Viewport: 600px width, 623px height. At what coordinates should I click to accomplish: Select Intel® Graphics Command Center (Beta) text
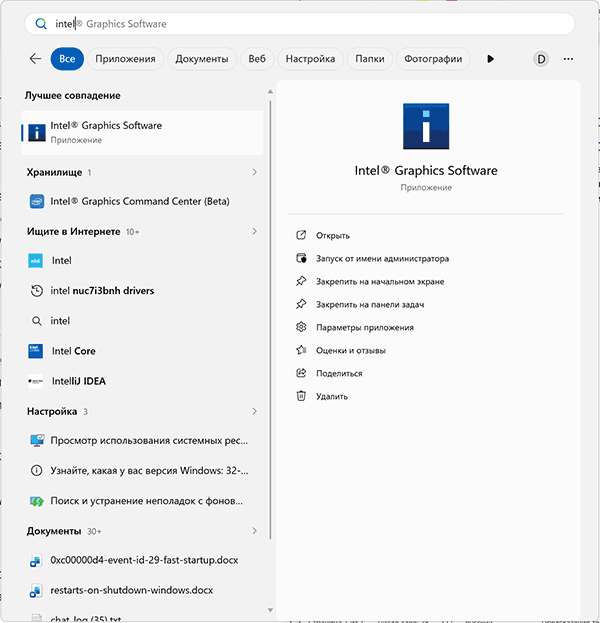click(x=140, y=201)
